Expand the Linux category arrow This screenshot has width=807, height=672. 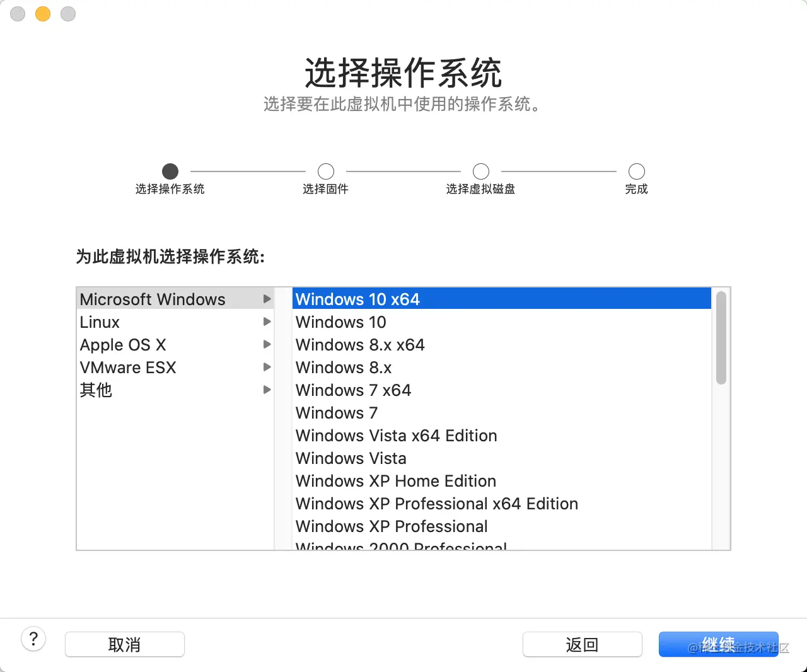pyautogui.click(x=267, y=322)
